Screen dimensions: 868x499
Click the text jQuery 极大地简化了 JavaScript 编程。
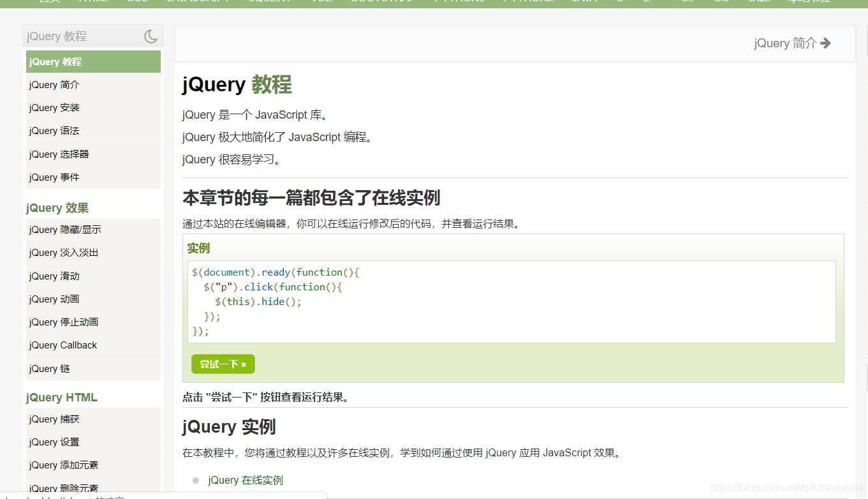point(277,137)
